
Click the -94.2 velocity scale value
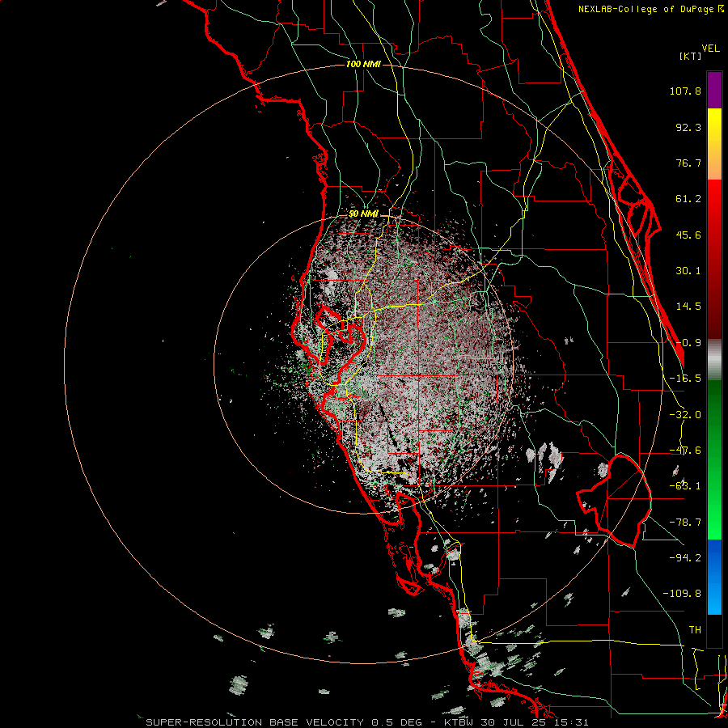685,557
